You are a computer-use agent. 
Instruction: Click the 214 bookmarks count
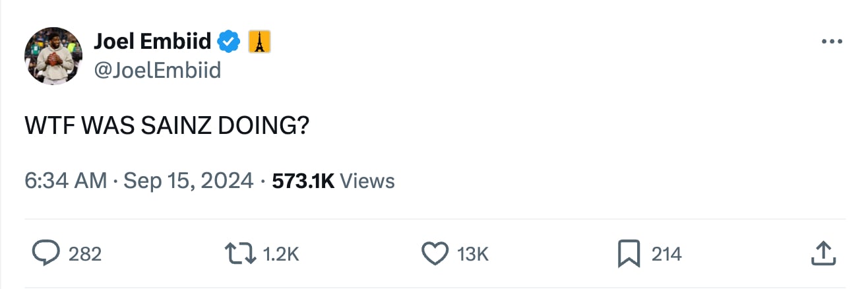667,254
